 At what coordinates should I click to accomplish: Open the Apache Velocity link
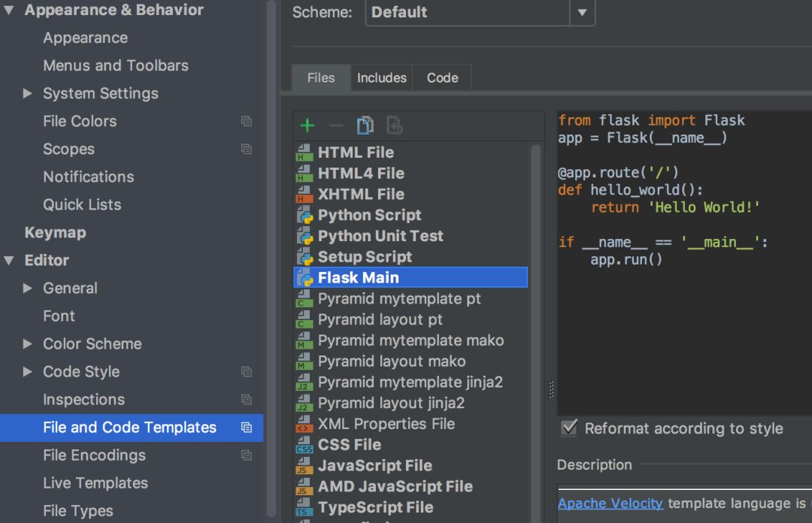pos(610,503)
